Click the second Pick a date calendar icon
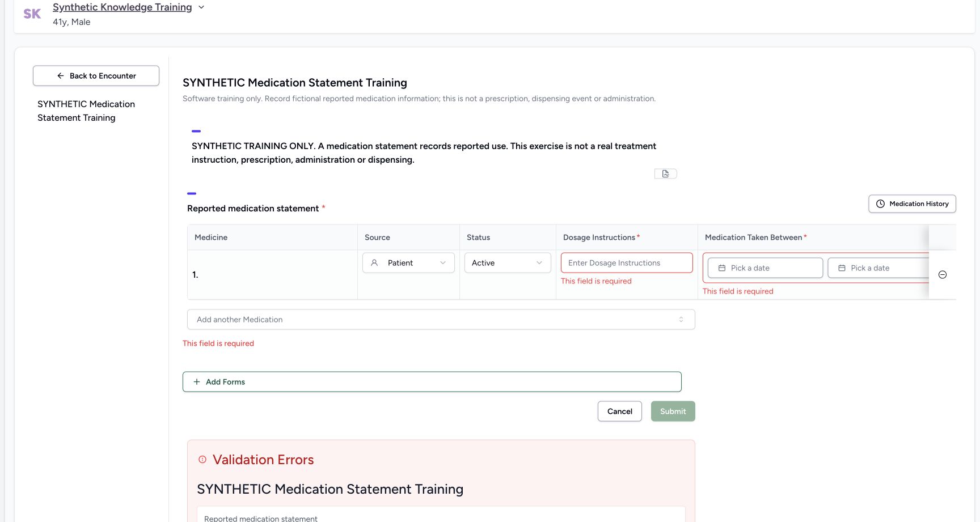 pos(842,268)
